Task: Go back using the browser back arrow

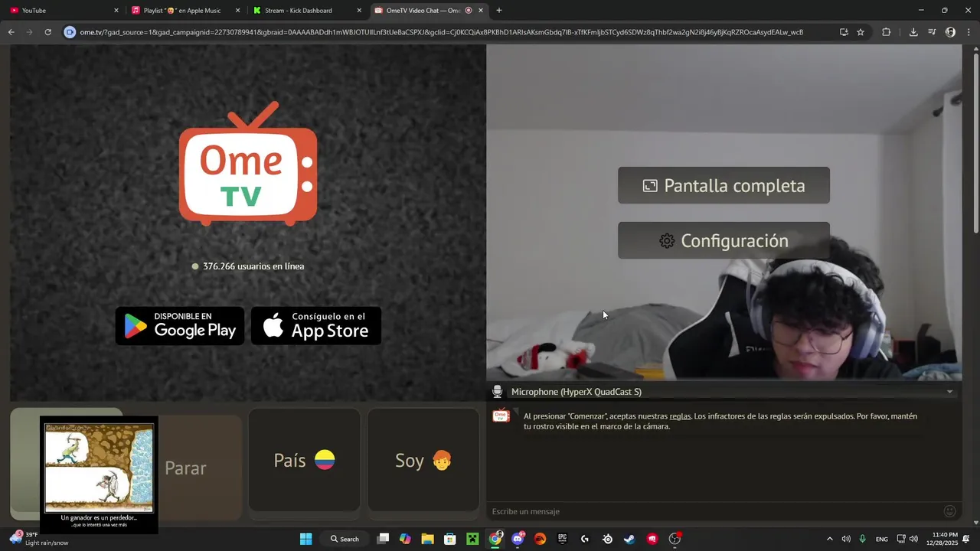Action: (x=11, y=32)
